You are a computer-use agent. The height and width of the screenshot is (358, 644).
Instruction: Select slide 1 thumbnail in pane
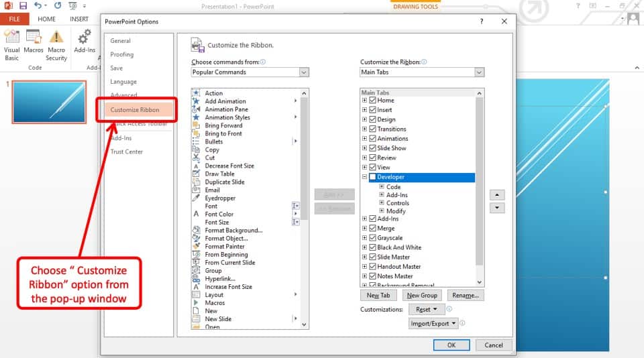pyautogui.click(x=49, y=102)
